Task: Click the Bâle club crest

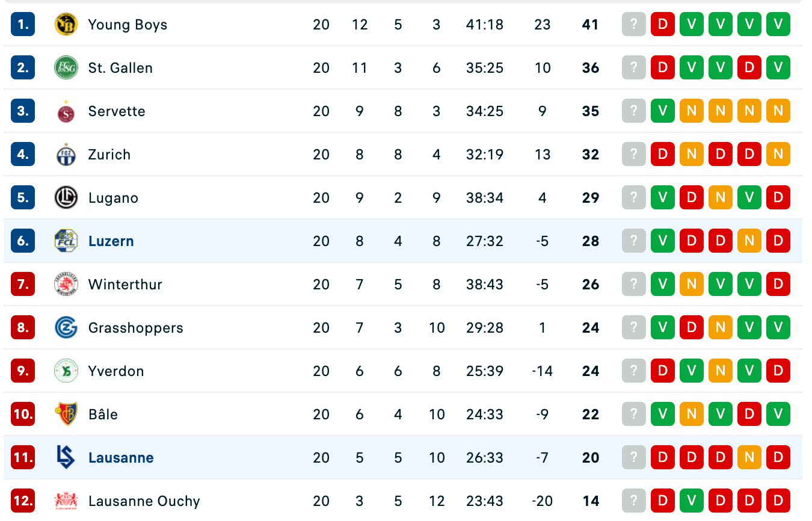Action: click(66, 415)
